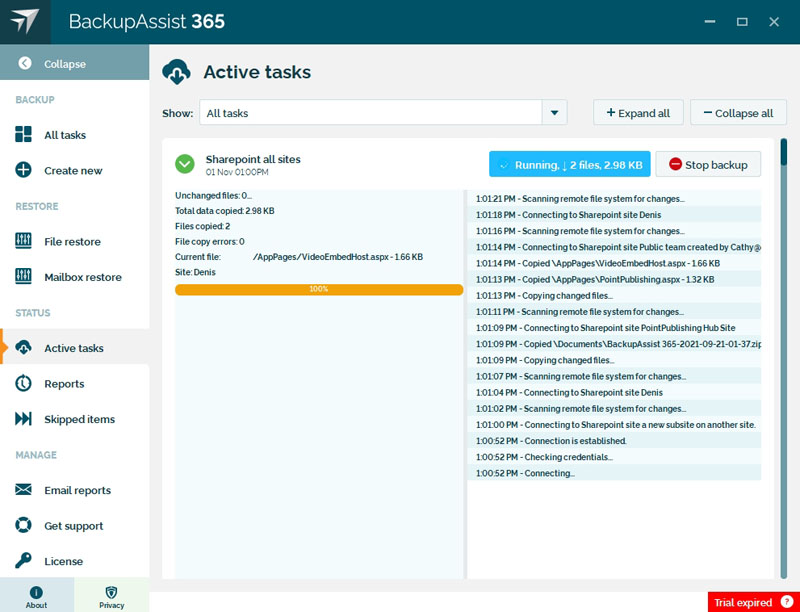Image resolution: width=800 pixels, height=612 pixels.
Task: Click the 1:01:13 PM Copying changed files log line
Action: coord(614,296)
